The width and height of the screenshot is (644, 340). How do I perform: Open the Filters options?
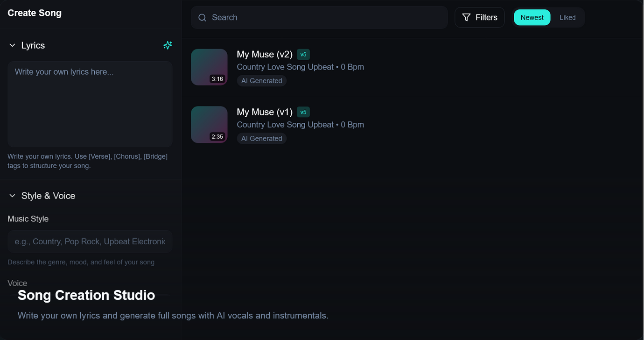click(x=479, y=18)
